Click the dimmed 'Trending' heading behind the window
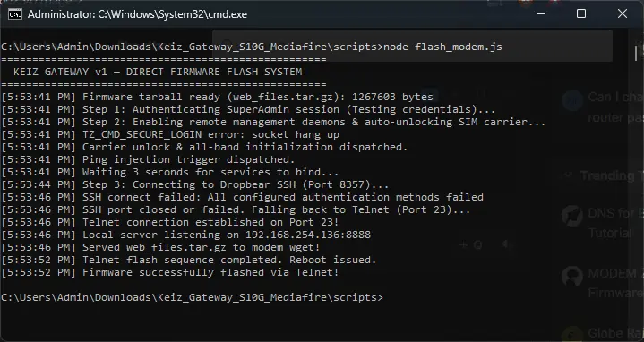The height and width of the screenshot is (342, 644). 611,175
